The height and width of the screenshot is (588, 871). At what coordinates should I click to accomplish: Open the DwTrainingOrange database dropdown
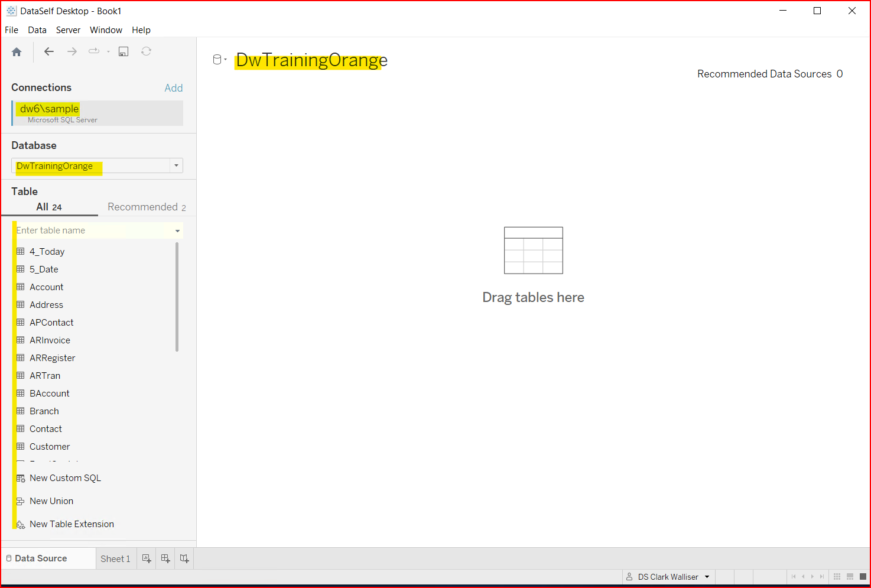click(x=176, y=166)
